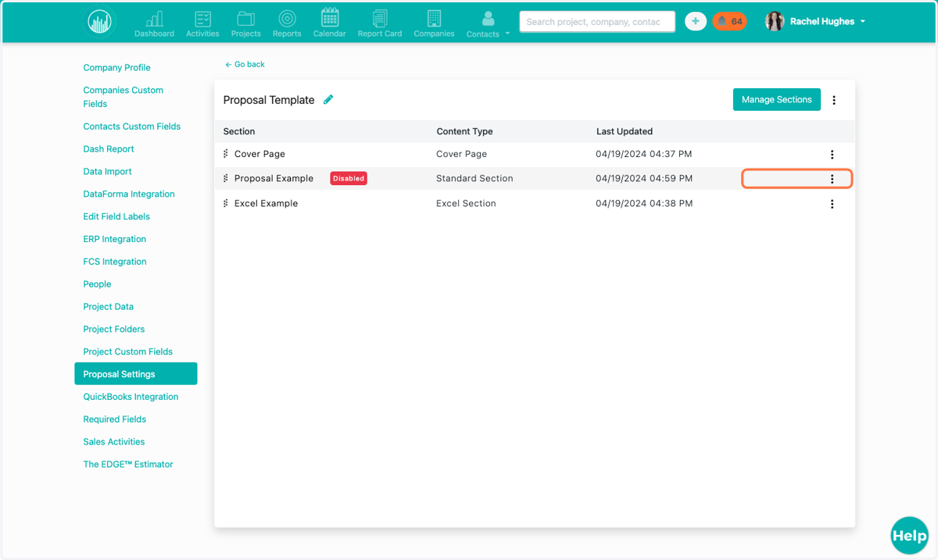Click the Section column header
938x560 pixels.
[x=239, y=131]
